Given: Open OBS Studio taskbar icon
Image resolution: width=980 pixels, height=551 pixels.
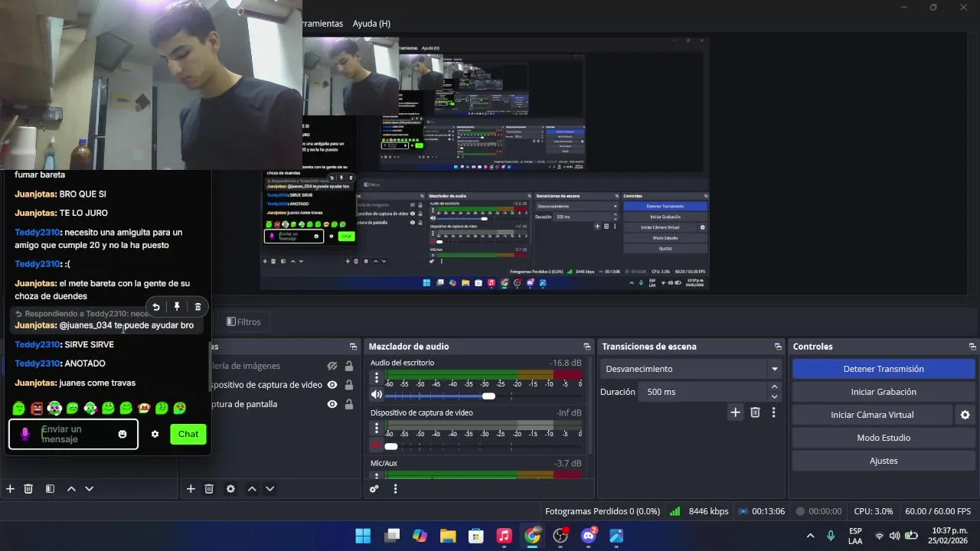Looking at the screenshot, I should pyautogui.click(x=560, y=536).
